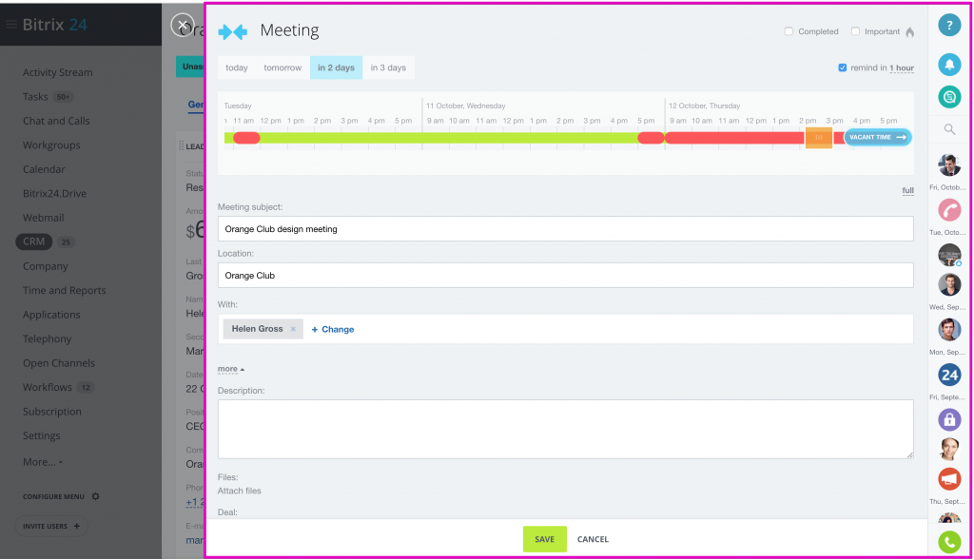Open the red megaphone icon chat

point(948,479)
